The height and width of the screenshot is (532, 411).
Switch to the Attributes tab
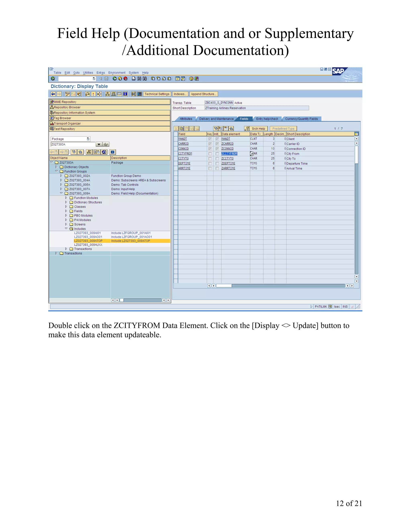(186, 119)
